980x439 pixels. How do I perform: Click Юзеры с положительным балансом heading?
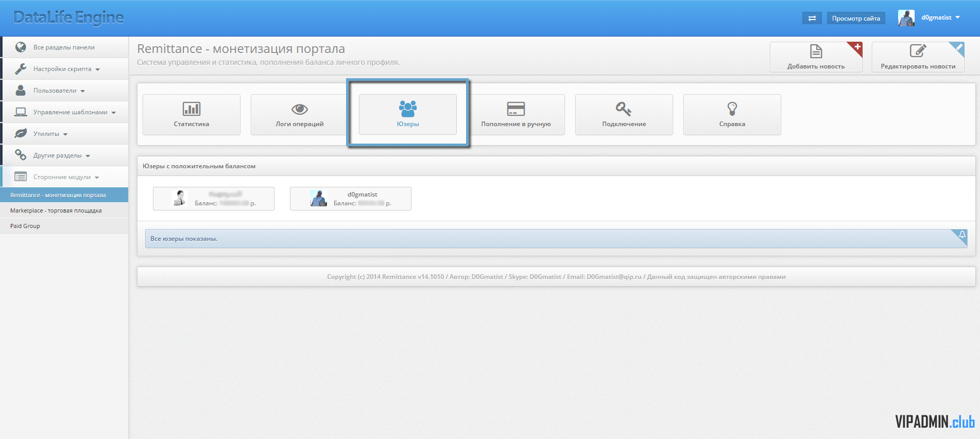(x=199, y=166)
